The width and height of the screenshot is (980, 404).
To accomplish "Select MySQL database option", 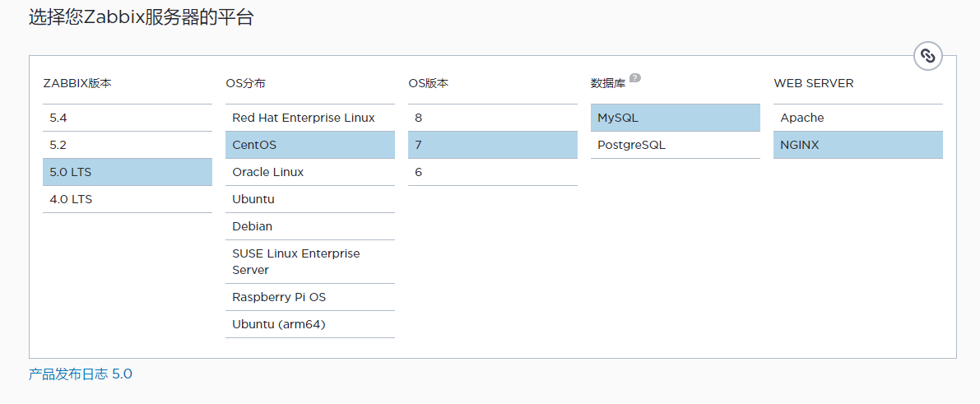I will pos(675,118).
